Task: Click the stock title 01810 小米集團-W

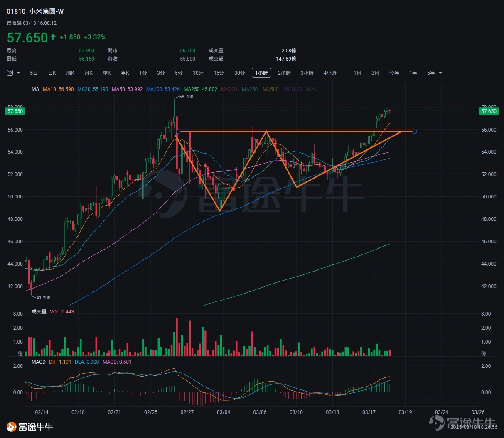Action: 35,11
